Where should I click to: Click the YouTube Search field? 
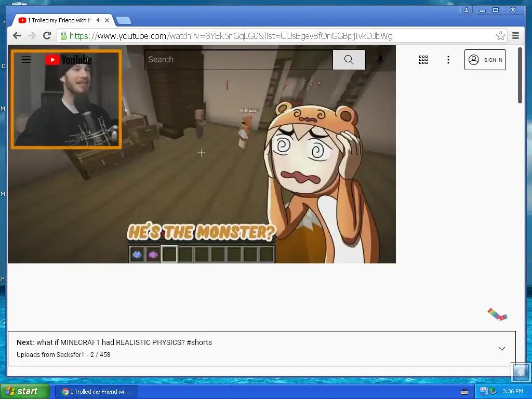tap(239, 60)
